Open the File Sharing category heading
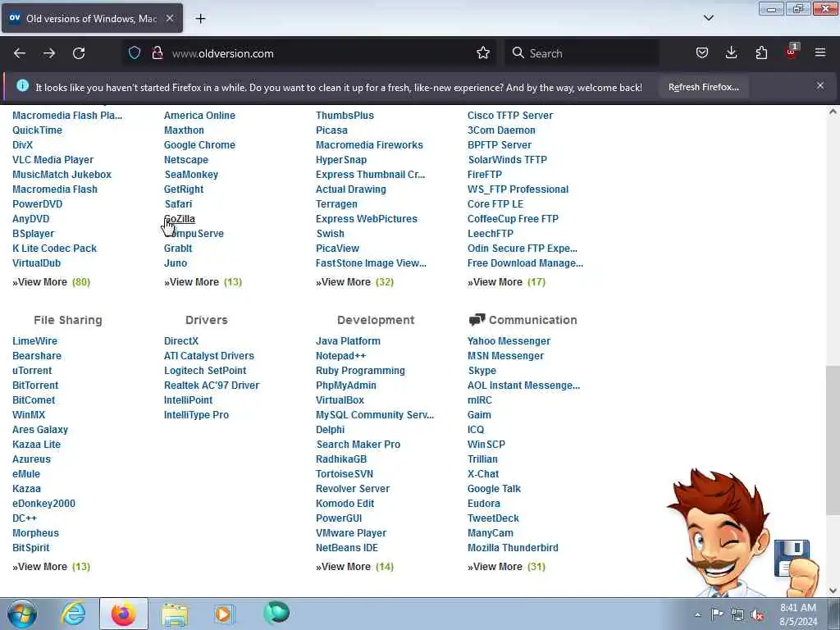The width and height of the screenshot is (840, 630). coord(68,320)
